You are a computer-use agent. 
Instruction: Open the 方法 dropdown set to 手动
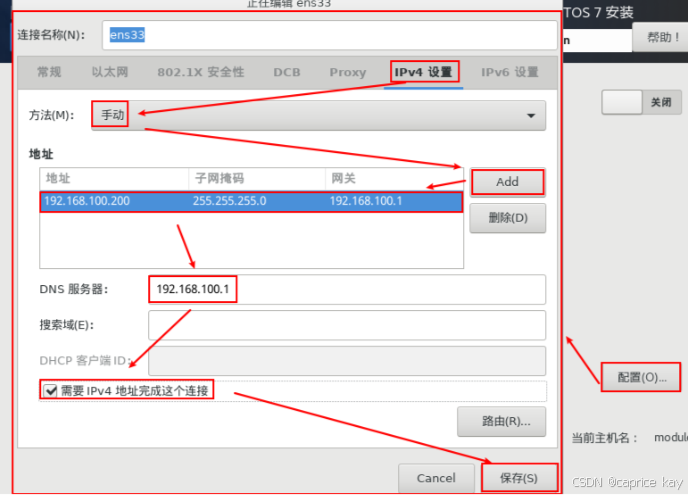[x=319, y=115]
